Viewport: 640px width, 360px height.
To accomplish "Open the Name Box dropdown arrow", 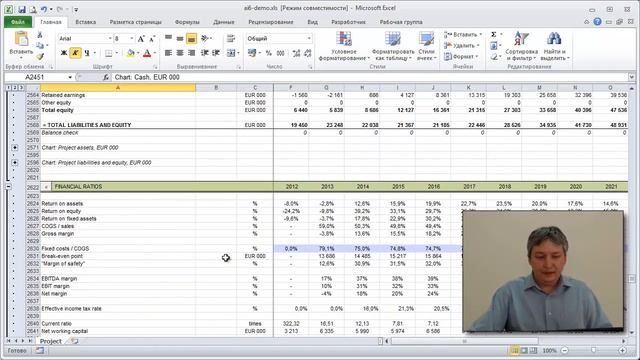I will coord(70,77).
